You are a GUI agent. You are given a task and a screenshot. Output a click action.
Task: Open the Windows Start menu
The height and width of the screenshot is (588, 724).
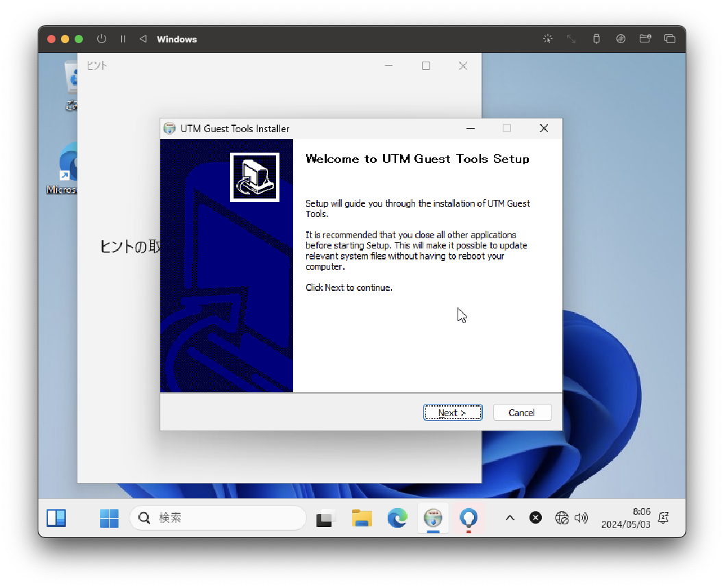109,518
